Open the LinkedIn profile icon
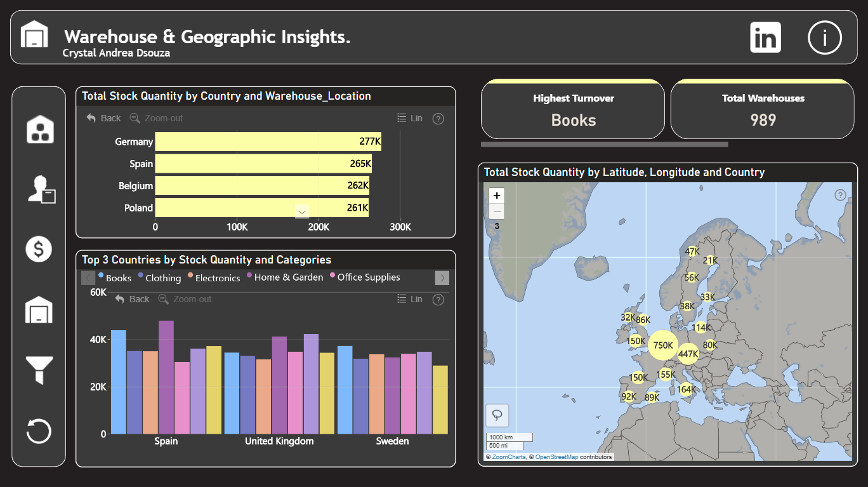868x487 pixels. coord(765,37)
